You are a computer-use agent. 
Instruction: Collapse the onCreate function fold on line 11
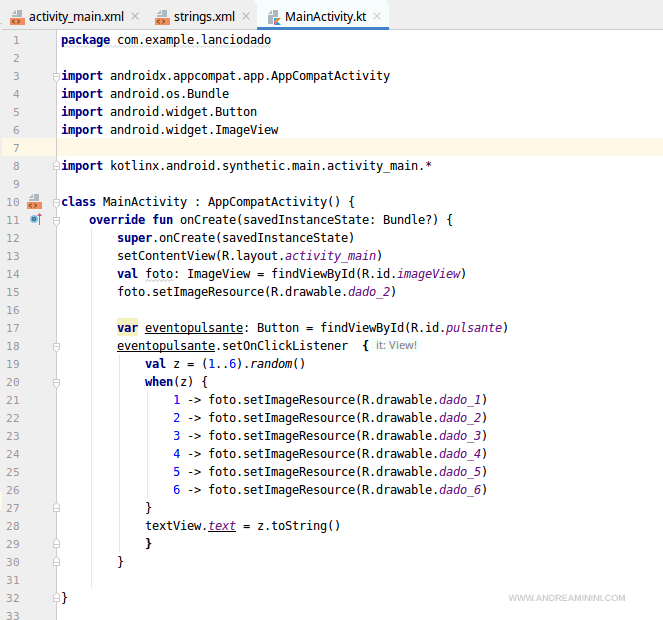[x=56, y=220]
